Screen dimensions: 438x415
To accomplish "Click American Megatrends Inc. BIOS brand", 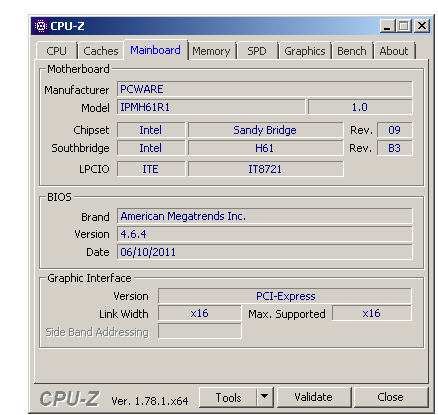I will (x=265, y=216).
